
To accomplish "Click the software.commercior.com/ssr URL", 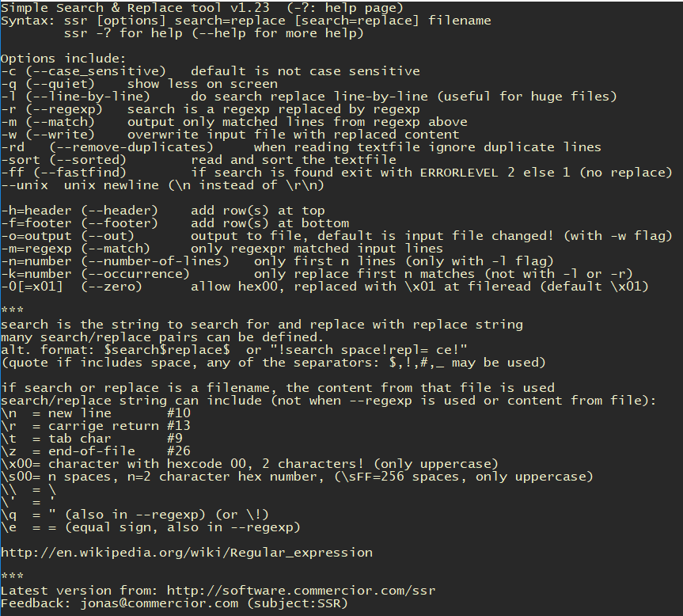I will pyautogui.click(x=301, y=591).
